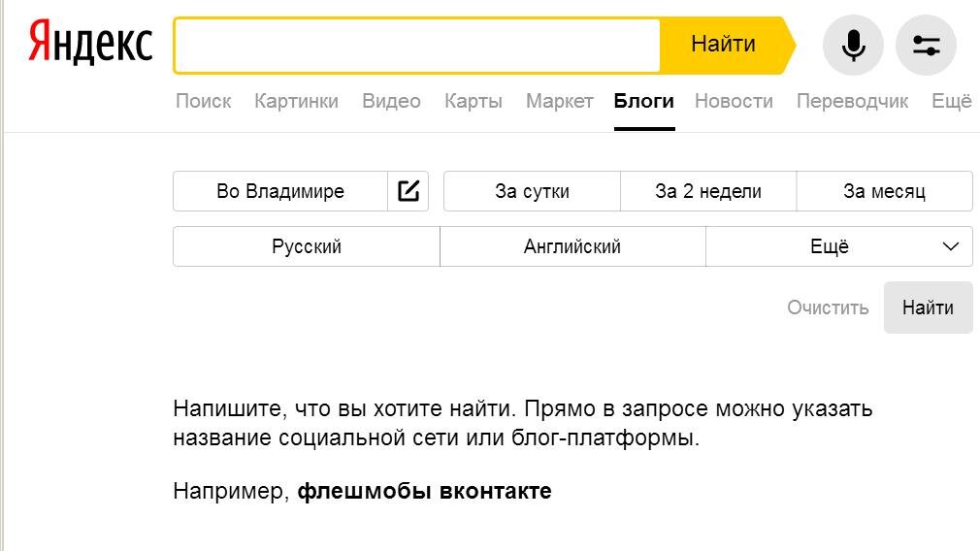Click example query флешмобы вконтакте
The width and height of the screenshot is (980, 551).
tap(424, 491)
